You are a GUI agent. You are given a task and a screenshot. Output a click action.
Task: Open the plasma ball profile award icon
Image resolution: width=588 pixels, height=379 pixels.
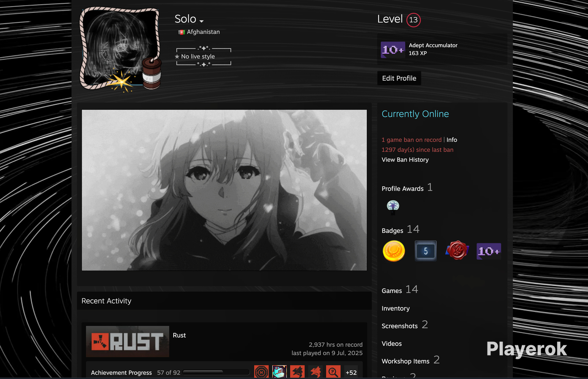point(393,207)
